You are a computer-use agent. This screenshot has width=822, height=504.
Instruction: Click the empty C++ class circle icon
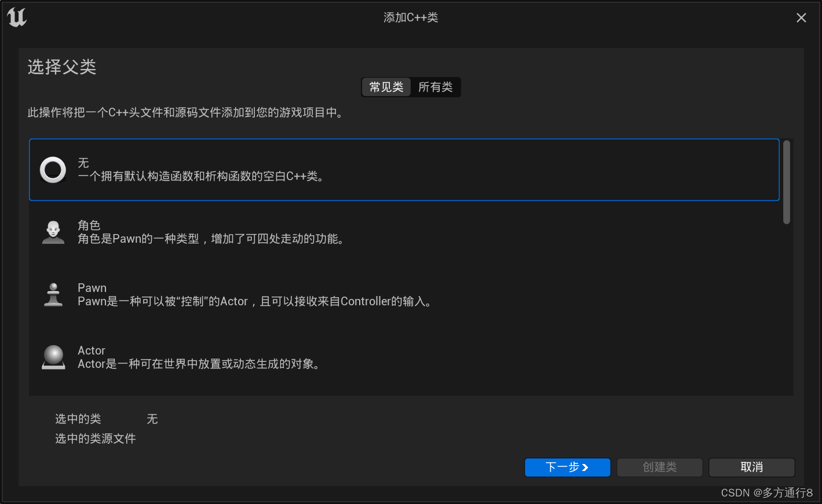point(53,170)
